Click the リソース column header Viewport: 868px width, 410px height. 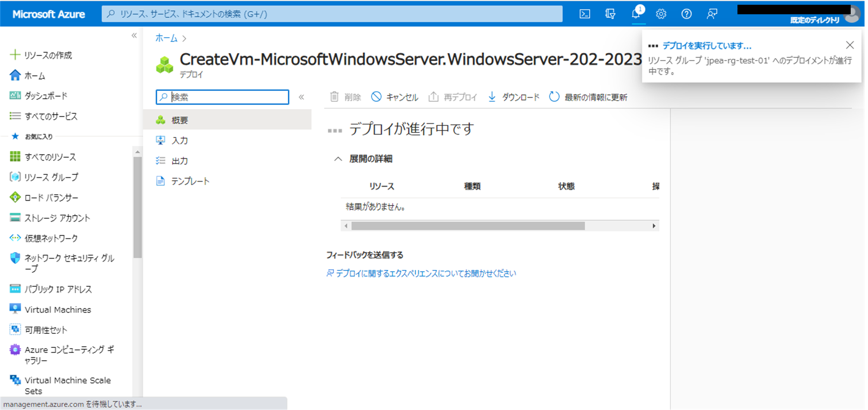coord(382,186)
